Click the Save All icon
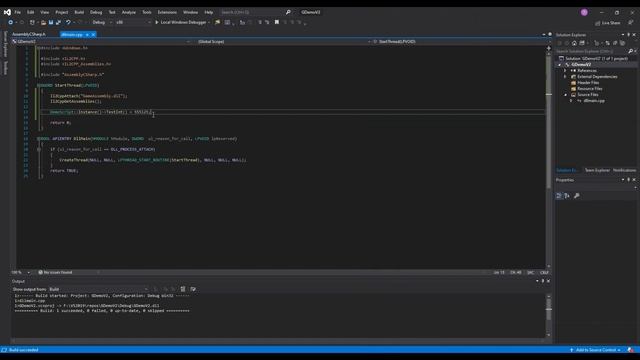 coord(58,22)
